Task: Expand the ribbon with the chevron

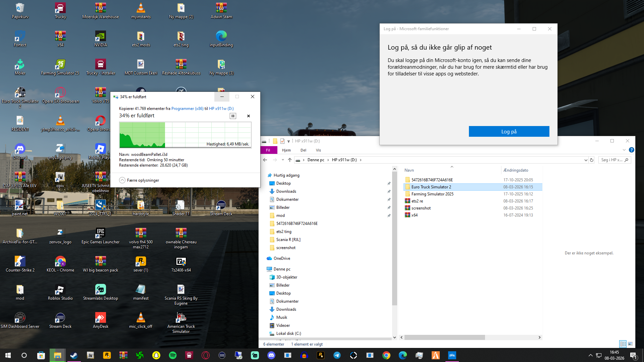Action: click(624, 150)
